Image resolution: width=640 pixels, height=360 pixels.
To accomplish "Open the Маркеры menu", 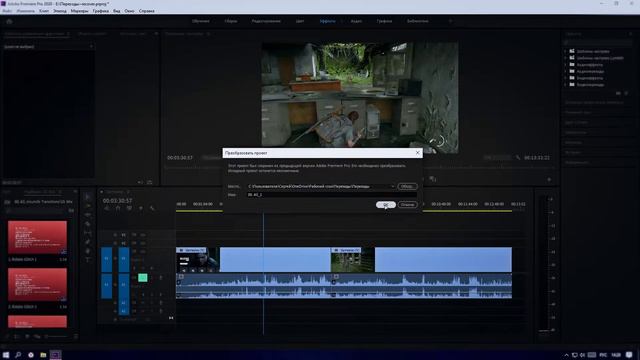I will click(x=79, y=11).
